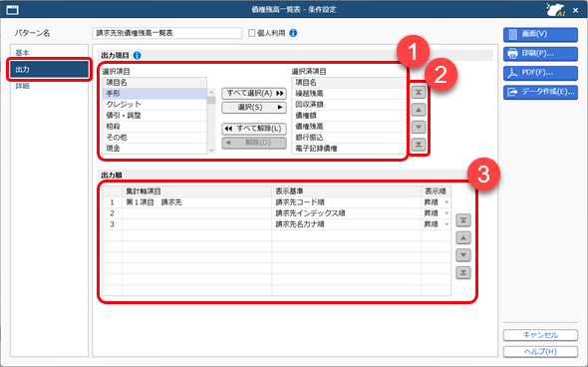Click the キャンセル button

pos(540,335)
